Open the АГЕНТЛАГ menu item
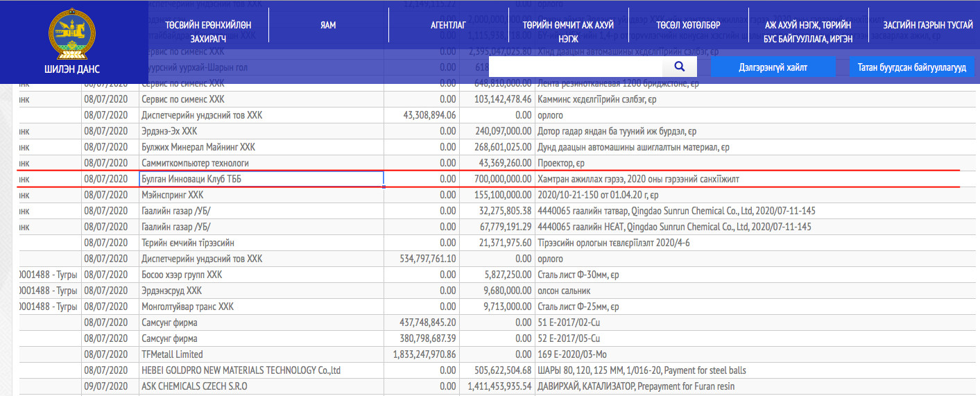This screenshot has height=396, width=980. 448,26
